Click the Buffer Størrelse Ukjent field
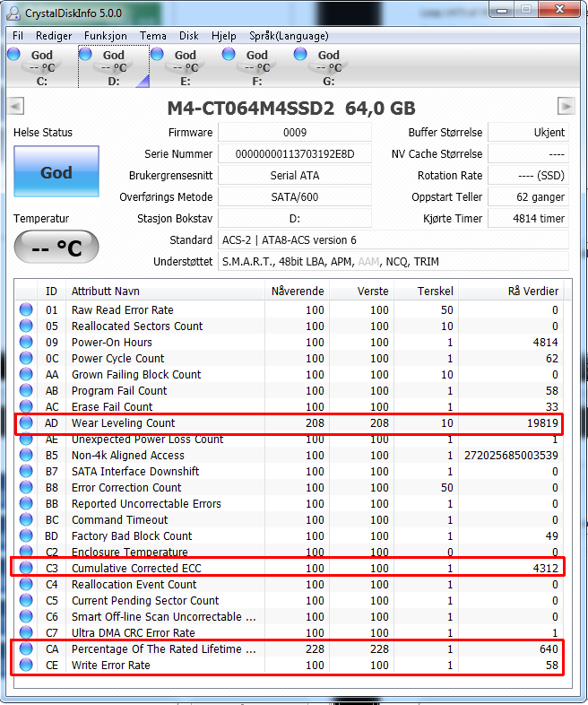588x705 pixels. [x=528, y=133]
